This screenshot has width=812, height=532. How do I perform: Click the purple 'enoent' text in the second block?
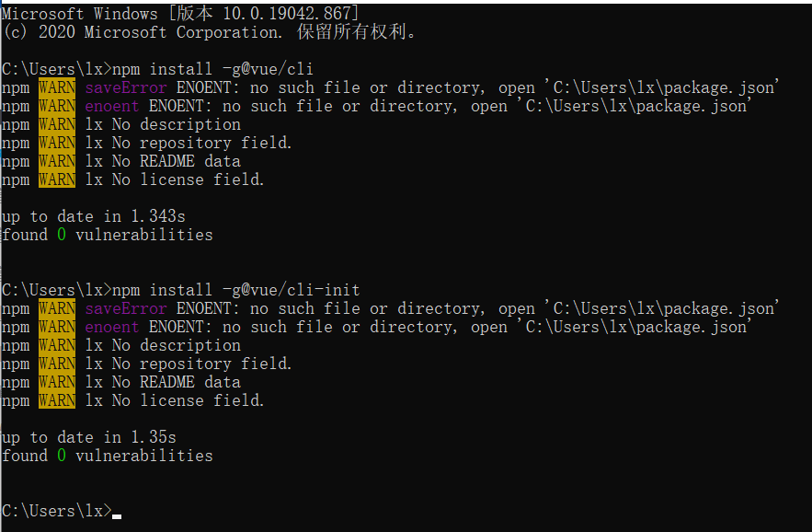pyautogui.click(x=112, y=327)
